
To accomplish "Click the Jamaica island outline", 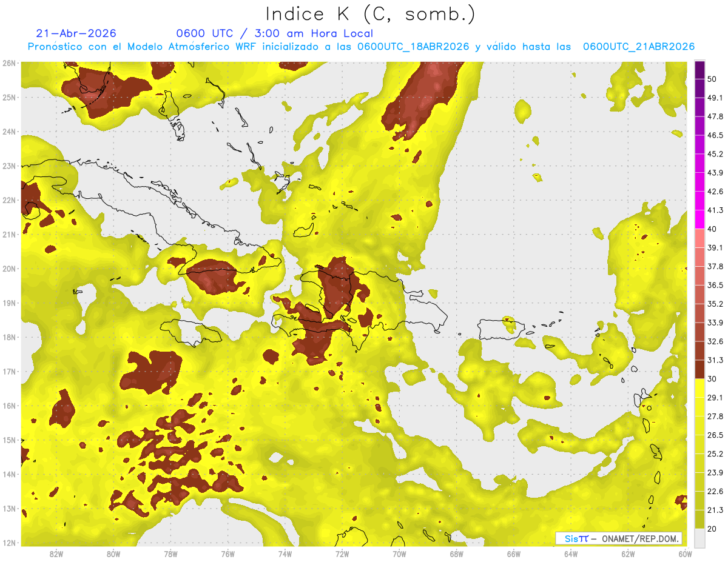I will pos(192,333).
